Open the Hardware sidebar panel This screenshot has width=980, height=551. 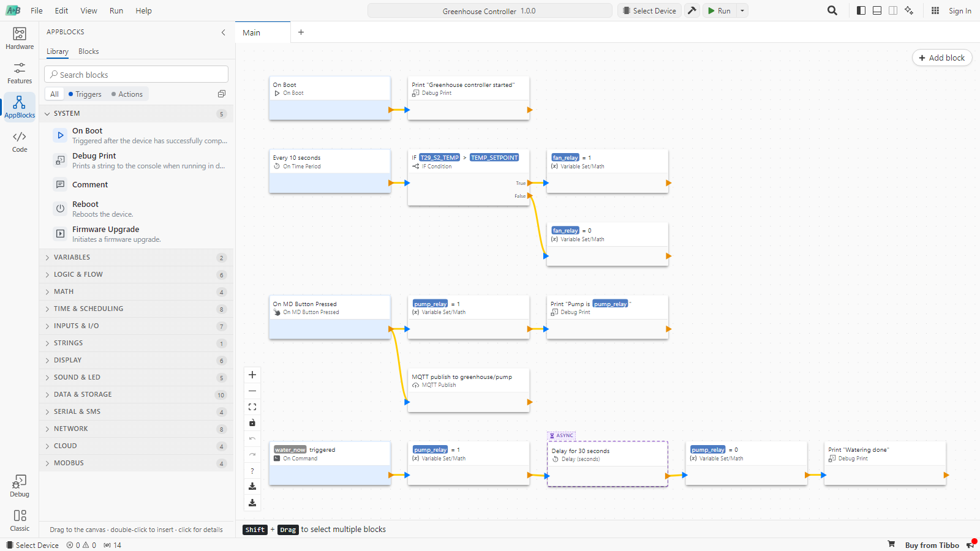20,39
